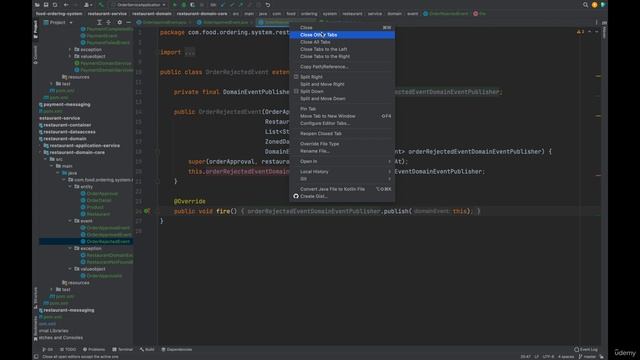Viewport: 640px width, 360px height.
Task: Open the Structure side tab
Action: click(x=36, y=298)
